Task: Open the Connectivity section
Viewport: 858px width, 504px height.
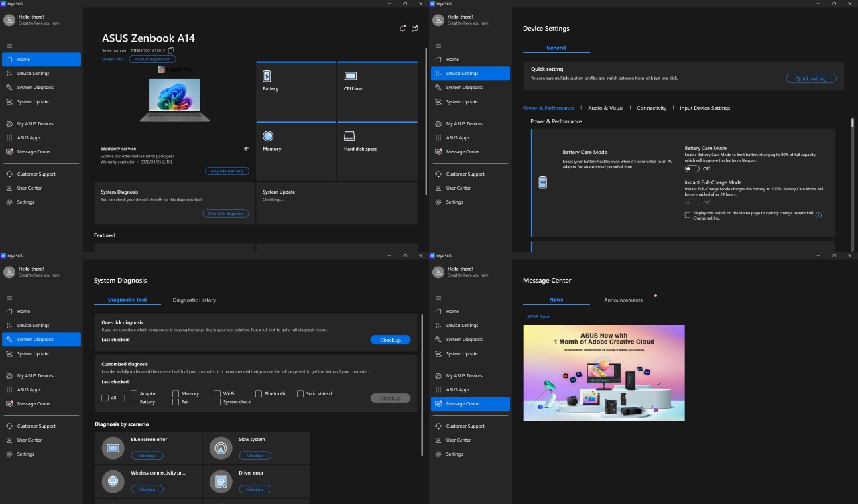Action: tap(652, 108)
